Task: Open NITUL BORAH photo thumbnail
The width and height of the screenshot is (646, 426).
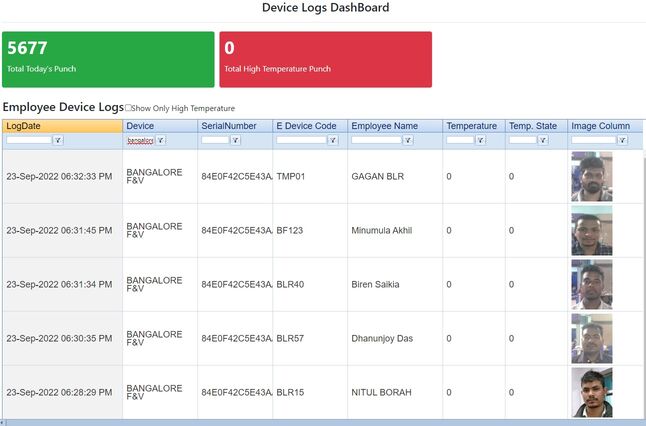Action: [x=592, y=392]
